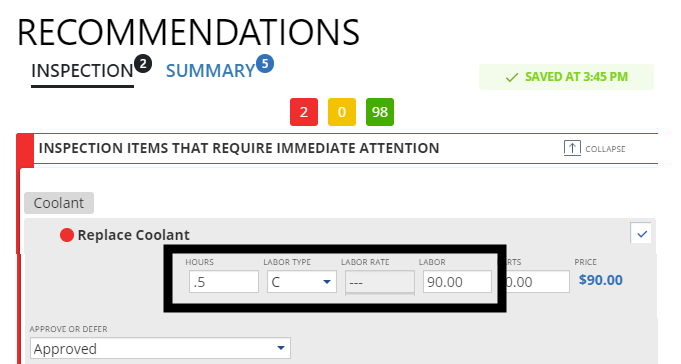Filter by yellow count badge 0
This screenshot has width=681, height=364.
(342, 112)
